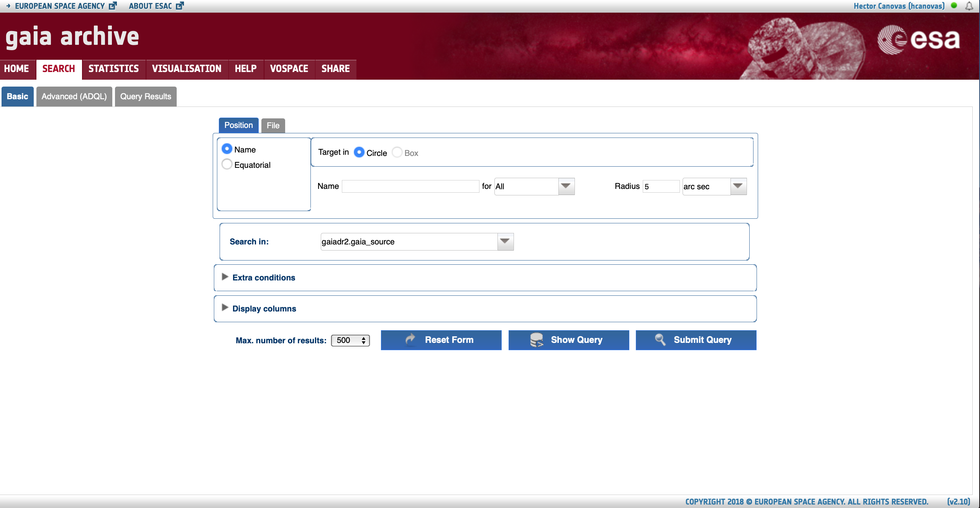Click the v2.10 version label
Viewport: 980px width, 508px height.
tap(959, 501)
